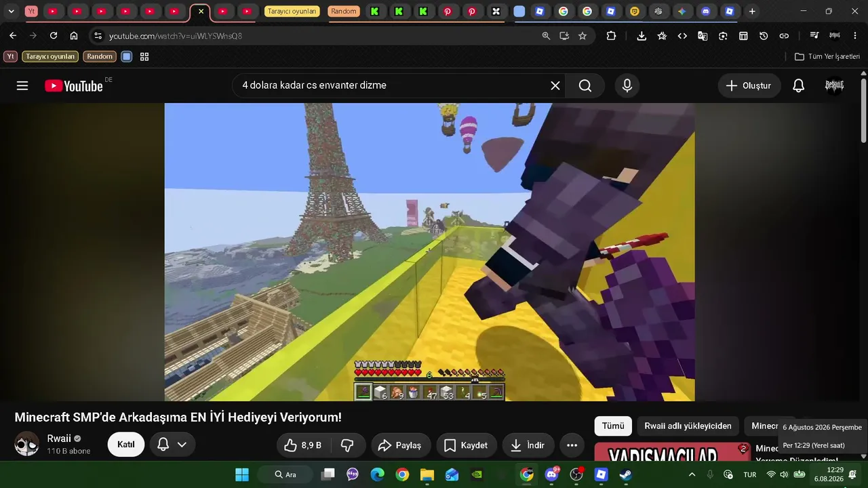Screen dimensions: 868x488
Task: Open the recommended video thumbnail in the sidebar
Action: (672, 452)
